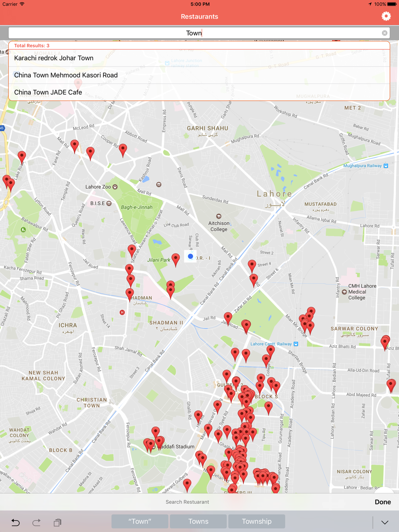Screen dimensions: 399x532
Task: Tap the red pin on Lake Road
Action: (22, 158)
